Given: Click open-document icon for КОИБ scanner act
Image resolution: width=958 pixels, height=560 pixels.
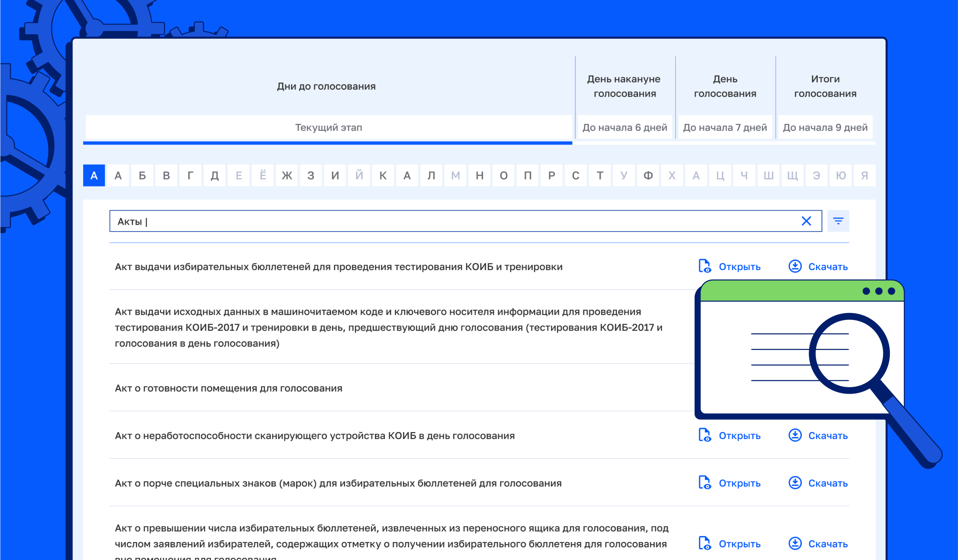Looking at the screenshot, I should (704, 435).
